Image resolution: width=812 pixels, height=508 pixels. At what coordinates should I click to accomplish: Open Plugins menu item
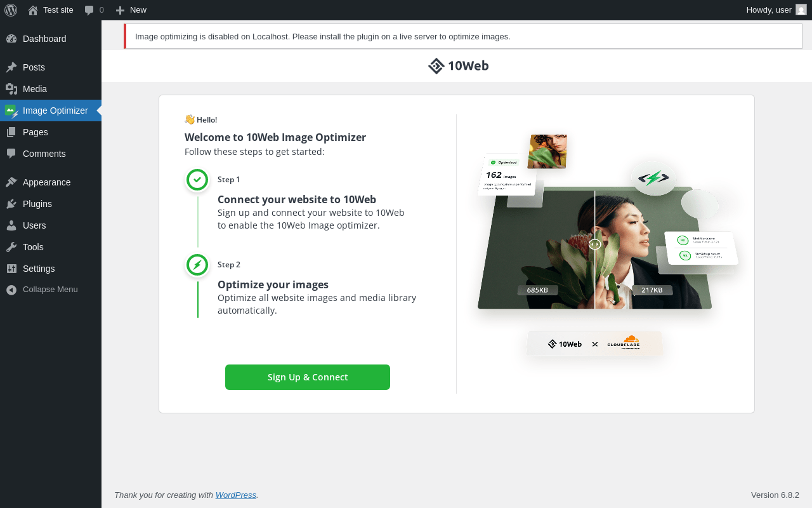pyautogui.click(x=51, y=204)
